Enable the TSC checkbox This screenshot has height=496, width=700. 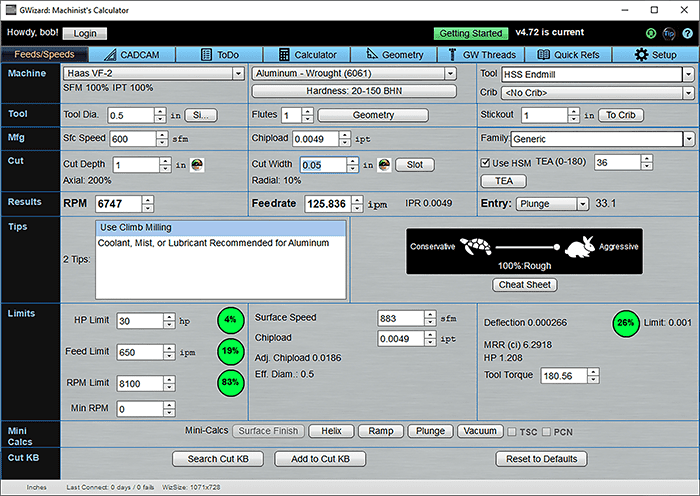pos(512,432)
